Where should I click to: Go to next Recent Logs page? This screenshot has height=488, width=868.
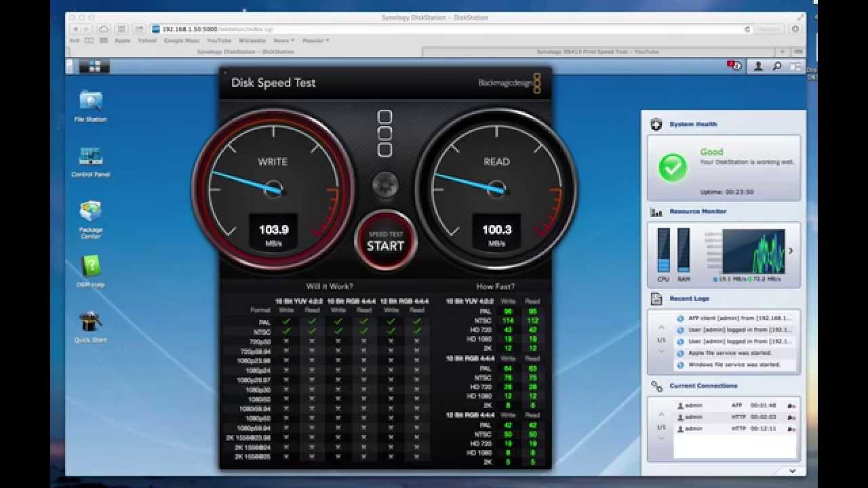point(661,352)
